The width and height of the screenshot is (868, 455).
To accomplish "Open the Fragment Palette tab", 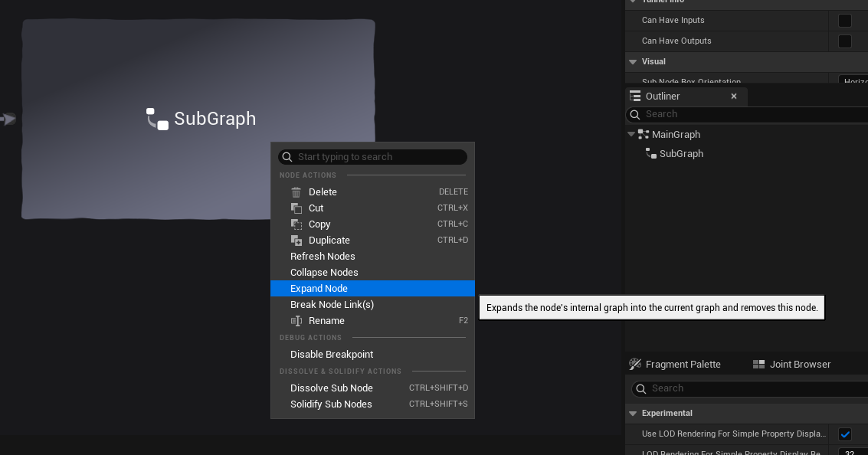I will (x=675, y=365).
